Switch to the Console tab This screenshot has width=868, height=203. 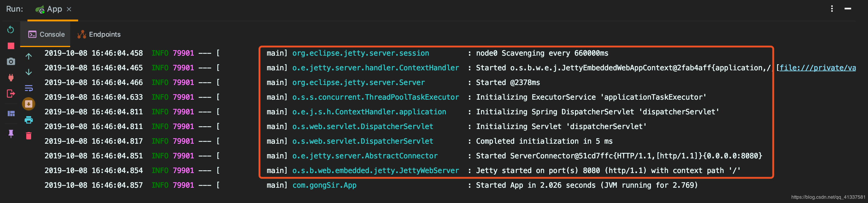46,35
